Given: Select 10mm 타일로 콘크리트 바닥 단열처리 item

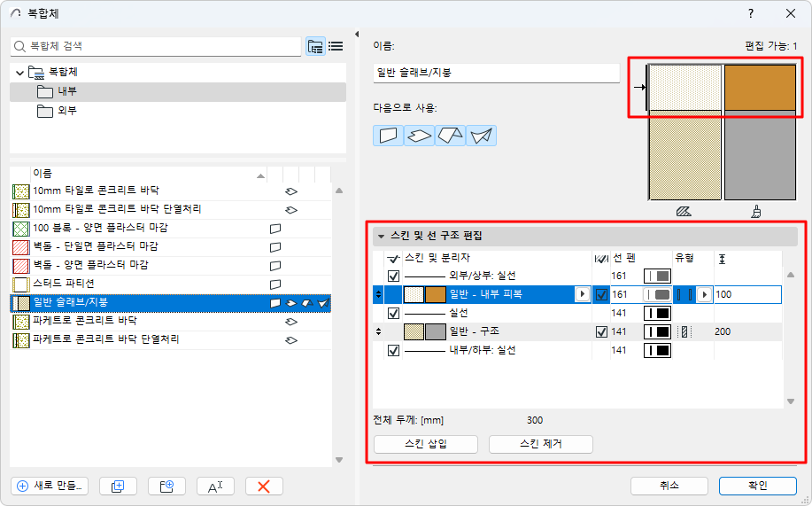Looking at the screenshot, I should pos(170,209).
